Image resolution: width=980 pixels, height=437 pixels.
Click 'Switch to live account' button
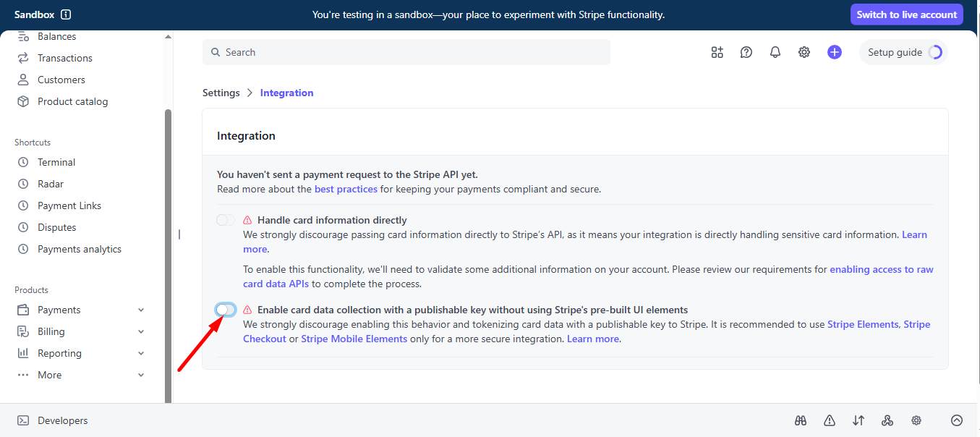906,14
